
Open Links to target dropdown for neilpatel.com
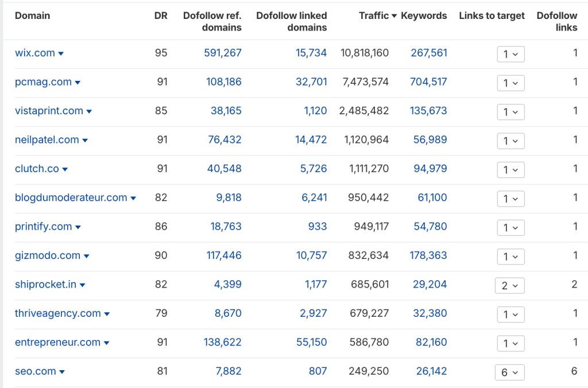click(510, 141)
